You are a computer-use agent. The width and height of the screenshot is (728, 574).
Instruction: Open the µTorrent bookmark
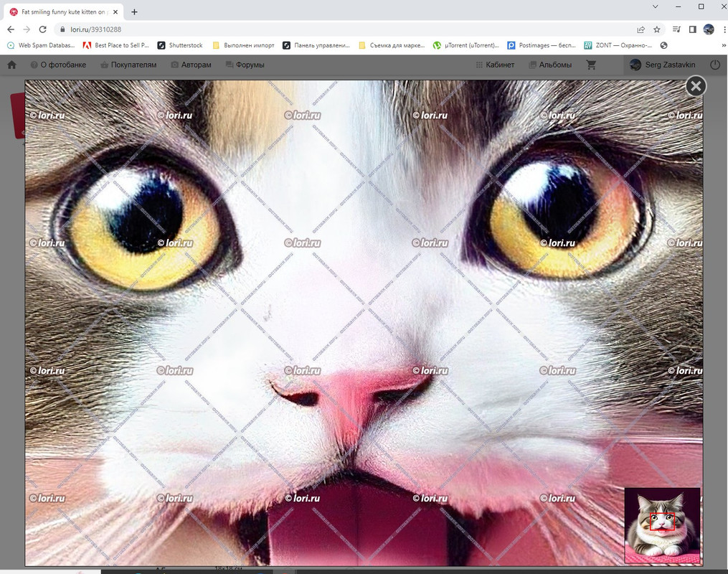[465, 45]
